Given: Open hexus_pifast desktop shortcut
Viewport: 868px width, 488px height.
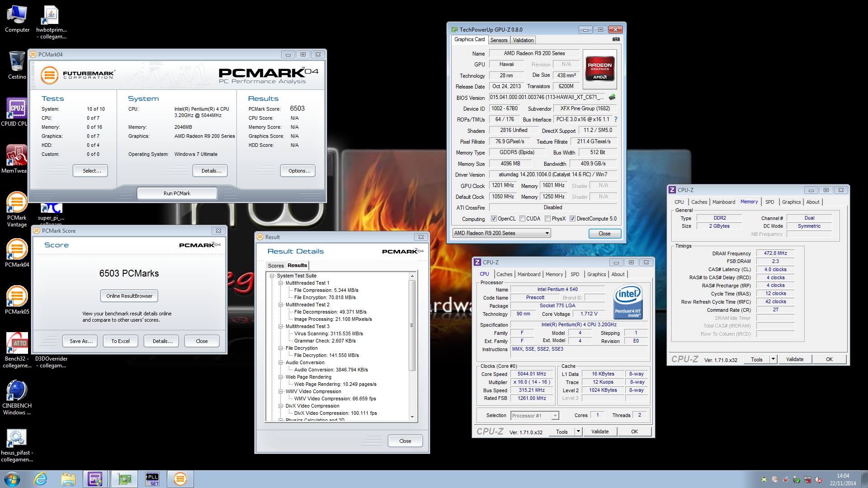Looking at the screenshot, I should [17, 444].
